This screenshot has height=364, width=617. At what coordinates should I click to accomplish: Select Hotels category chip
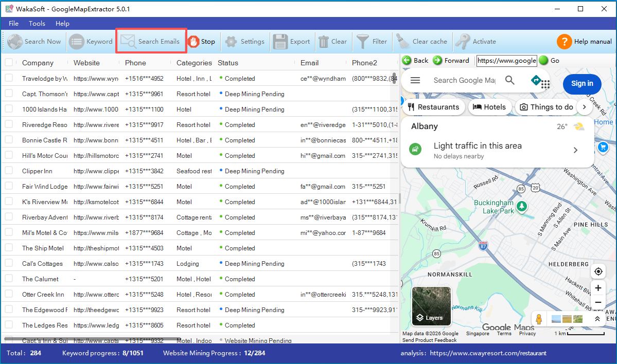pos(489,107)
